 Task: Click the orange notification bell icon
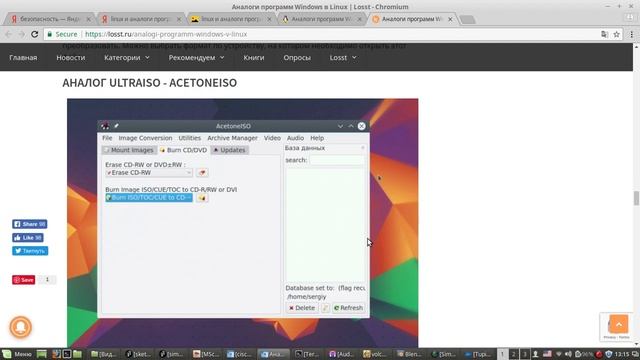[x=20, y=327]
